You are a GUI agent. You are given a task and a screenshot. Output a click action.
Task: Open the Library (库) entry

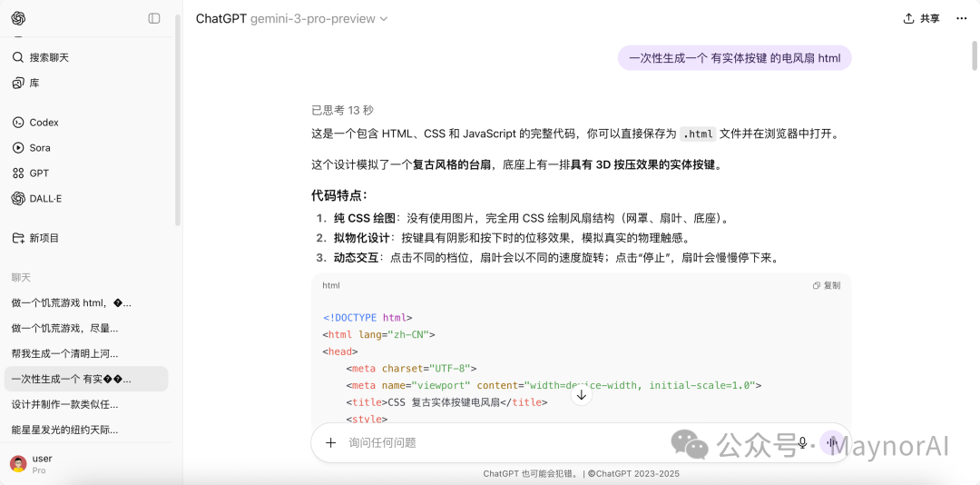[86, 84]
